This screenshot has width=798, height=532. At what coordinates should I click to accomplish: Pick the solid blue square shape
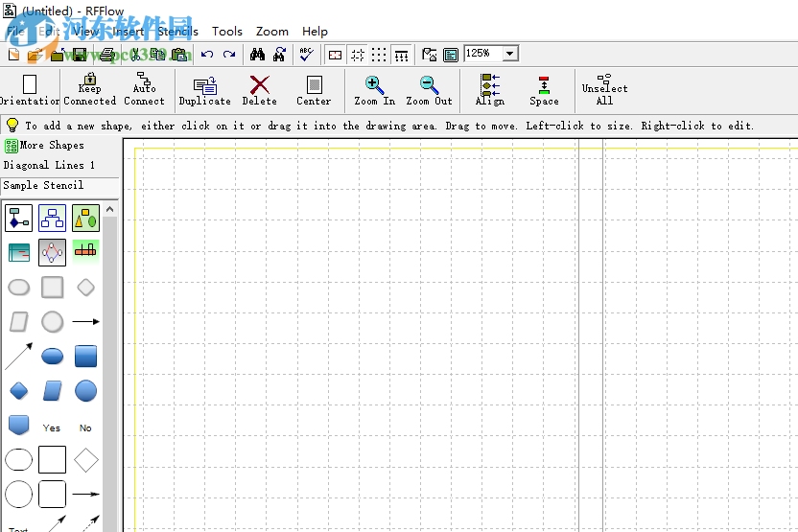86,357
